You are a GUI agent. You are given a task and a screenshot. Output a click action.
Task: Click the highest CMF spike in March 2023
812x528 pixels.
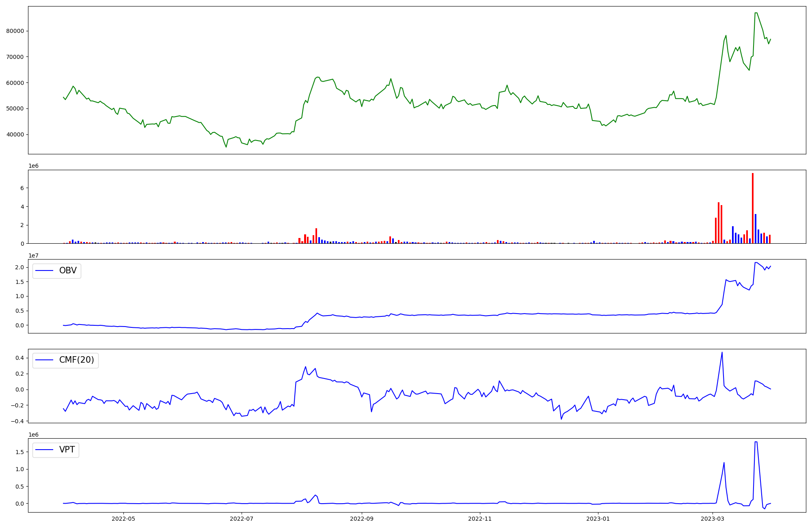pyautogui.click(x=722, y=352)
